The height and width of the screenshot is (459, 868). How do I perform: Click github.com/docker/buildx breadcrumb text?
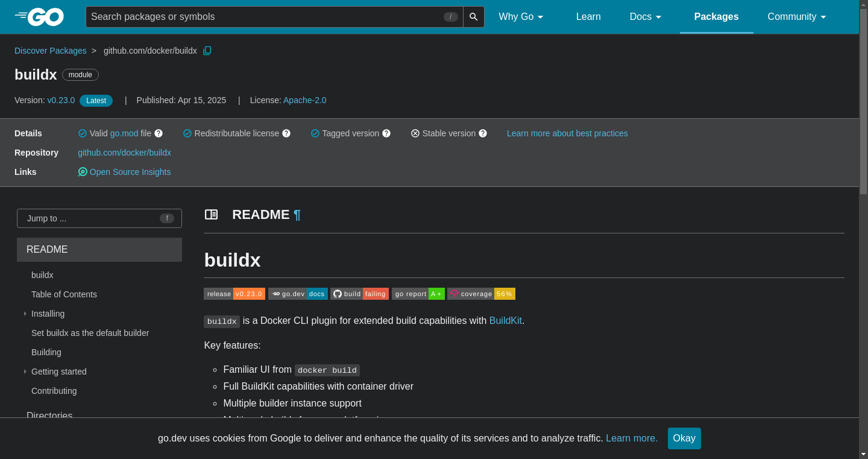click(x=150, y=51)
